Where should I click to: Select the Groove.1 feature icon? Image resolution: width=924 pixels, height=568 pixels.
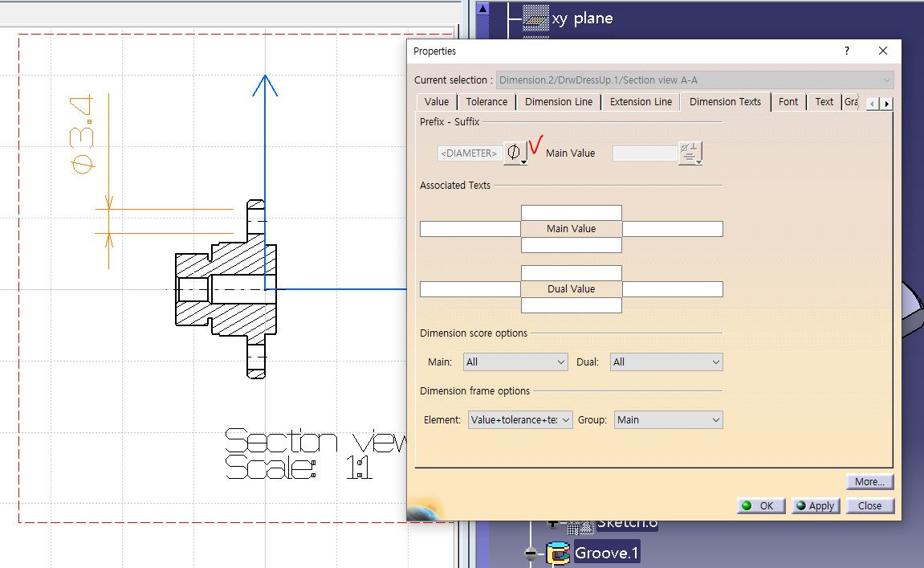(x=559, y=552)
